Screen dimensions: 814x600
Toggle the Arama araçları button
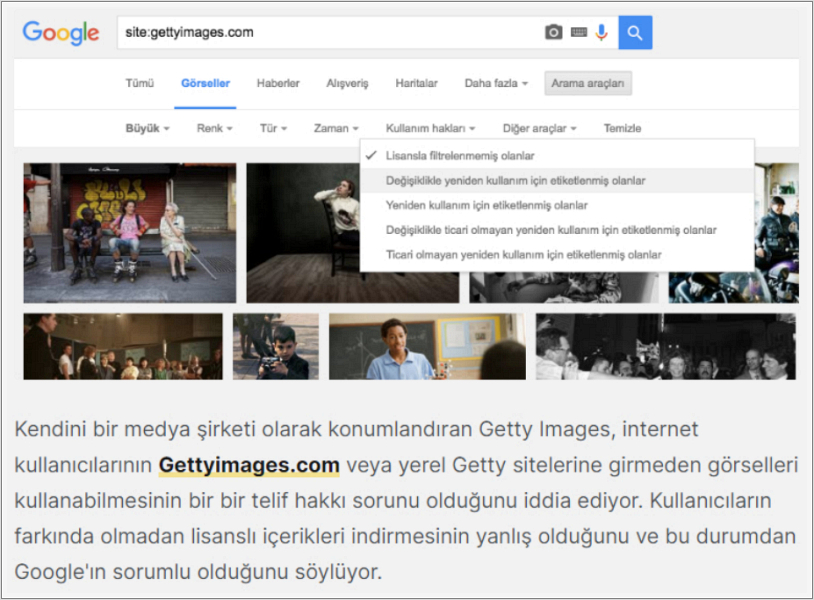click(588, 83)
